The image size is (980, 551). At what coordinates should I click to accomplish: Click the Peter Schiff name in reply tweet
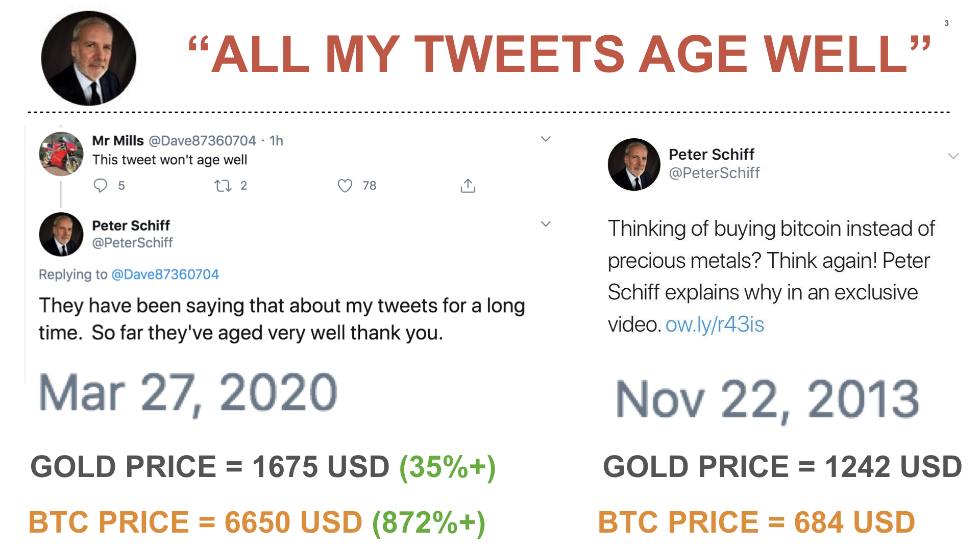pyautogui.click(x=131, y=225)
